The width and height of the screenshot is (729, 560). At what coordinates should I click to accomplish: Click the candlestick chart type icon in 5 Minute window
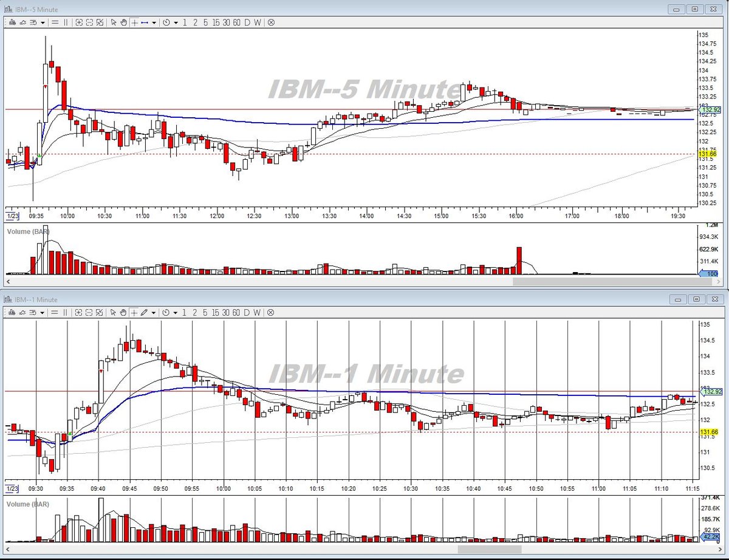coord(12,22)
